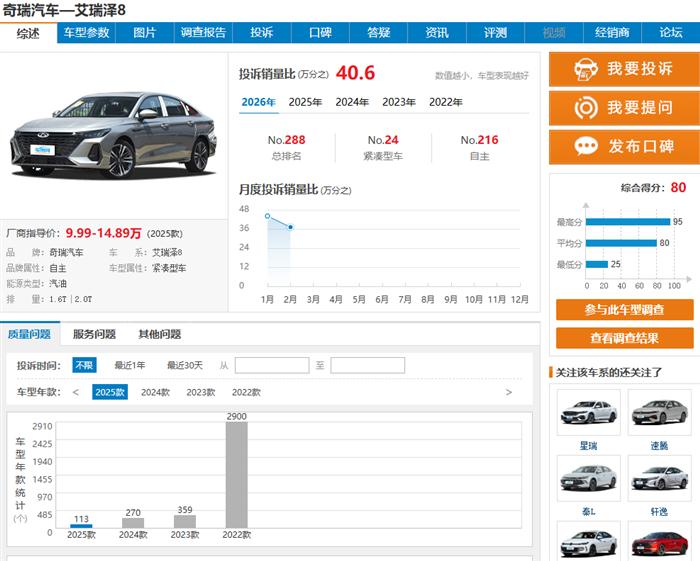The image size is (700, 561).
Task: Open the 星瑞 car thumbnail
Action: tap(588, 413)
